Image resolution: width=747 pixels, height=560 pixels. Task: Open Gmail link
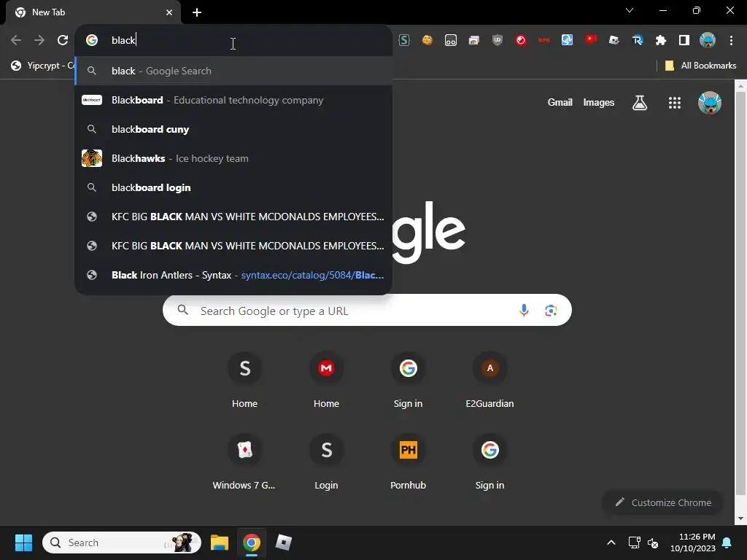point(560,102)
